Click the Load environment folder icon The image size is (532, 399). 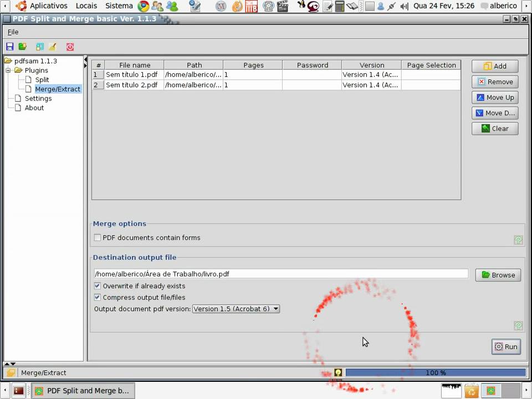[23, 47]
